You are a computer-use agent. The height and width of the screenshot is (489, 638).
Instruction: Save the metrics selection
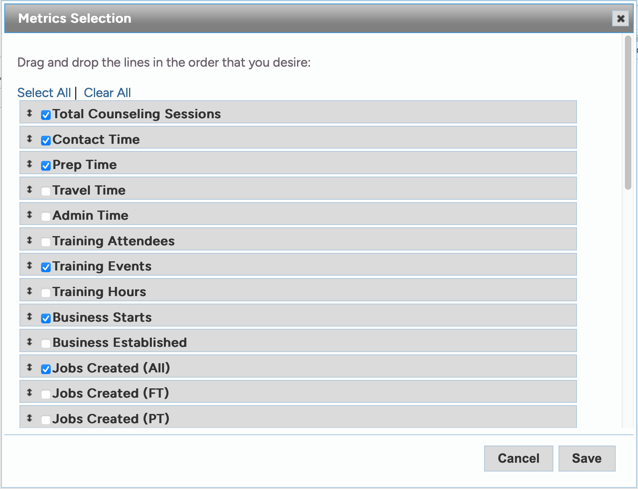click(586, 458)
